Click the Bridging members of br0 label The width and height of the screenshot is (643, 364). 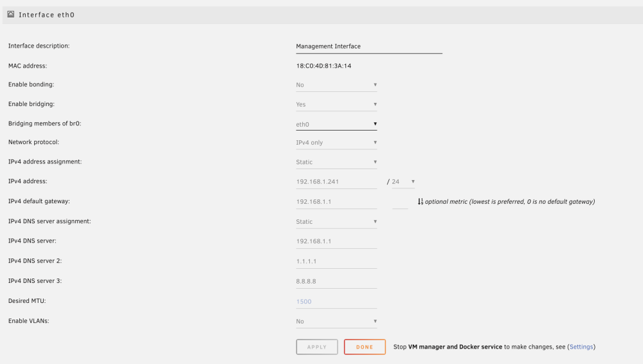tap(45, 123)
